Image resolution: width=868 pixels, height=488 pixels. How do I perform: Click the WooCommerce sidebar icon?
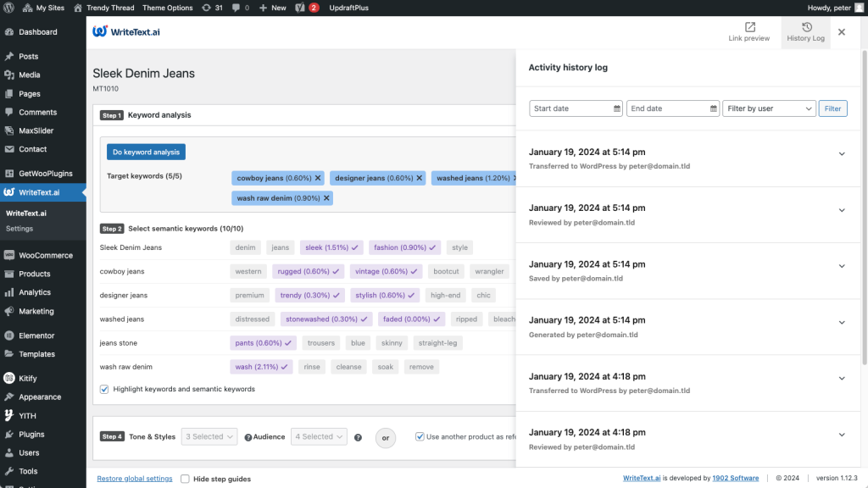[9, 255]
